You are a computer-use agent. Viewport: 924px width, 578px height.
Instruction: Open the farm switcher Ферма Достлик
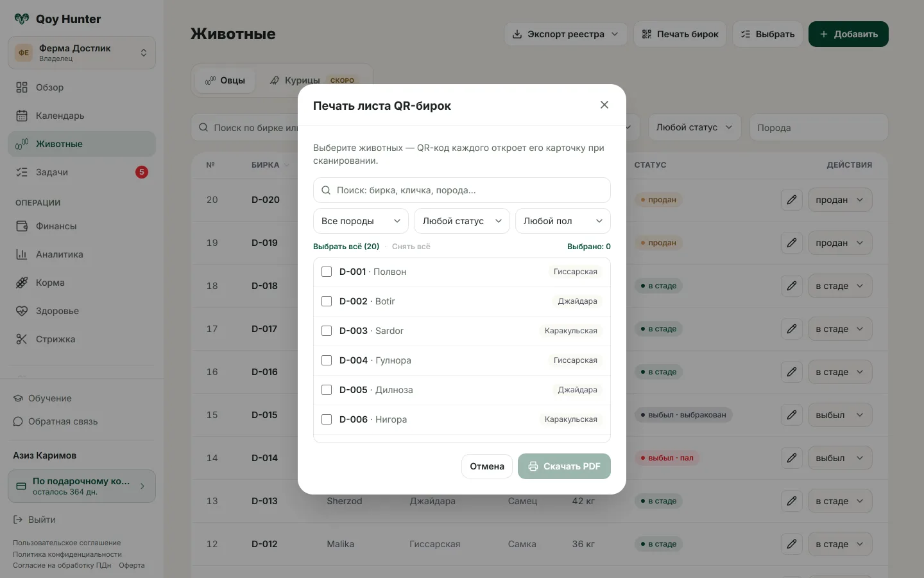tap(81, 53)
